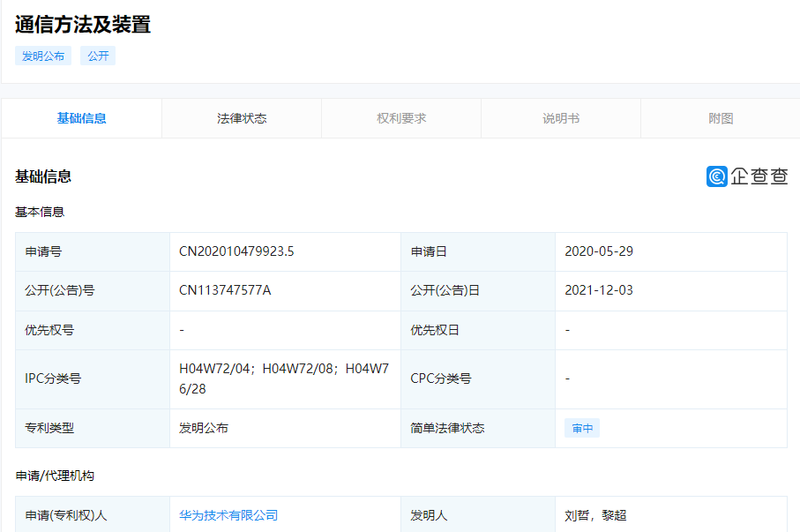Click the 企查查 logo icon
The height and width of the screenshot is (532, 800).
coord(716,176)
